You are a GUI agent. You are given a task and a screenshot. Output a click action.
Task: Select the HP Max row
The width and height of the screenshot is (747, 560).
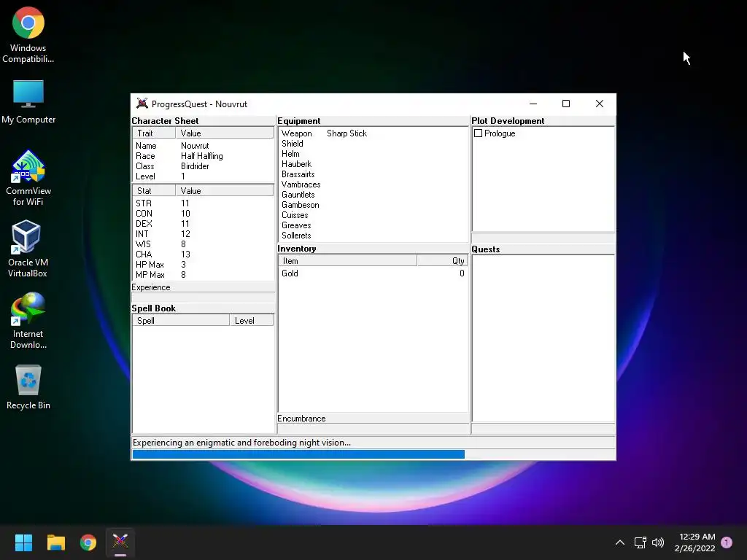pyautogui.click(x=203, y=265)
